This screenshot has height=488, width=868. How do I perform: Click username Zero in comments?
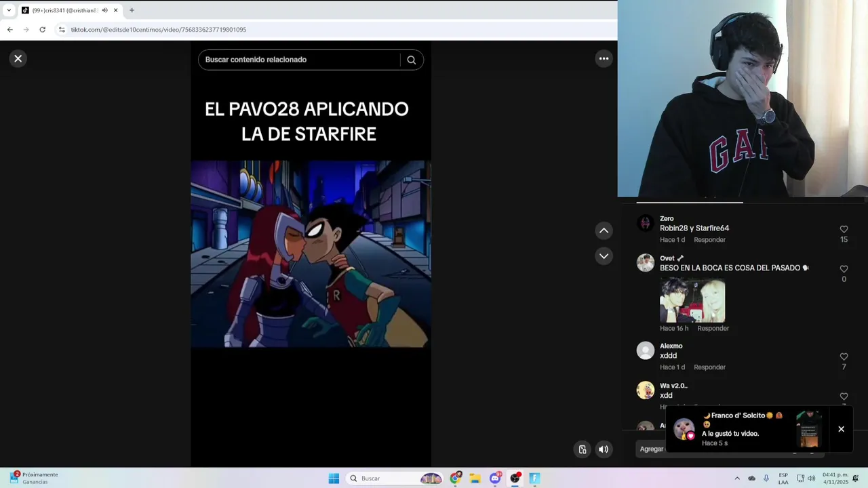pos(667,218)
